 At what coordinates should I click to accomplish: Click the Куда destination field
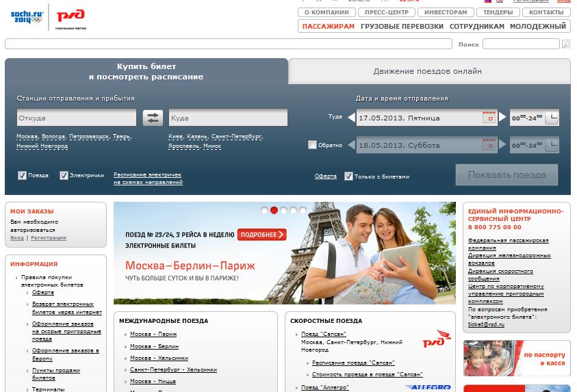[x=228, y=118]
